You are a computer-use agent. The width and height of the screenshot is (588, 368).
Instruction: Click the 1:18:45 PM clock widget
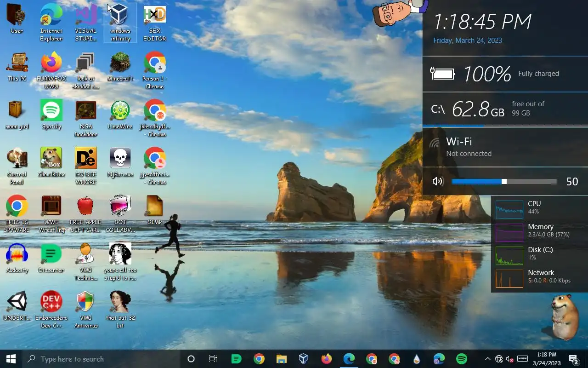tap(482, 22)
